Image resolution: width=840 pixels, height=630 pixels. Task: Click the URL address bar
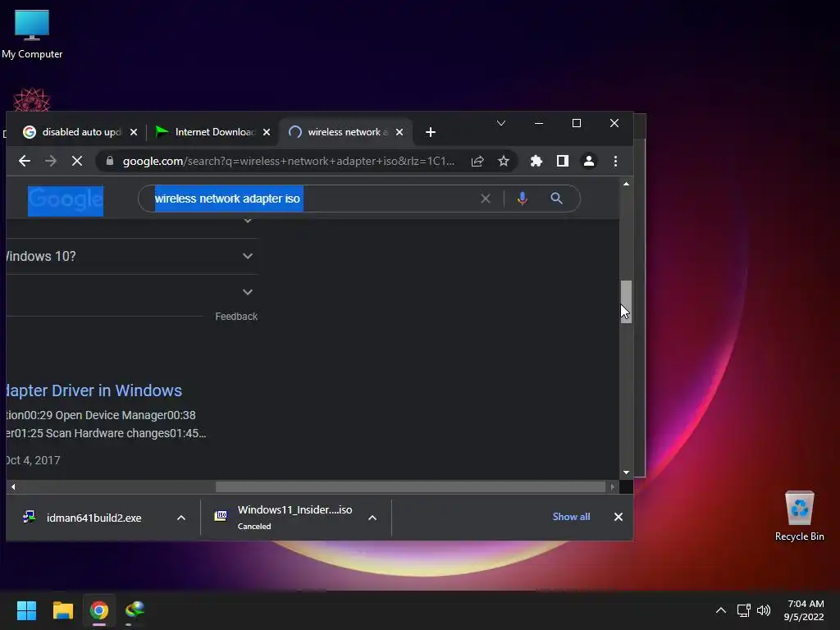tap(288, 161)
